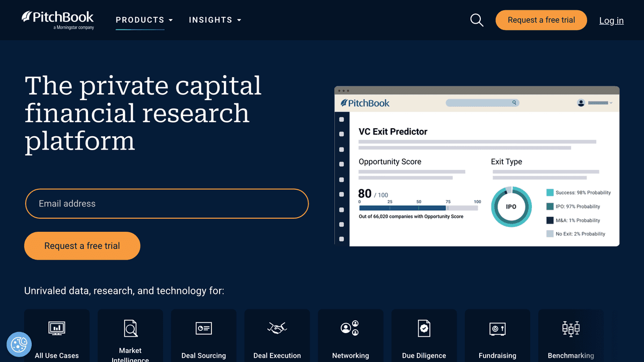Focus the Email address field

(x=167, y=204)
